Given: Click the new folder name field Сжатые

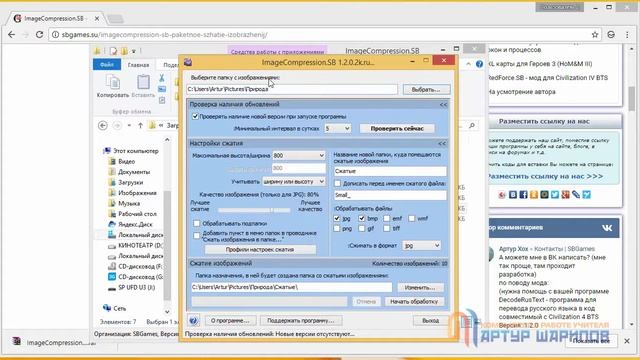Looking at the screenshot, I should [x=390, y=171].
